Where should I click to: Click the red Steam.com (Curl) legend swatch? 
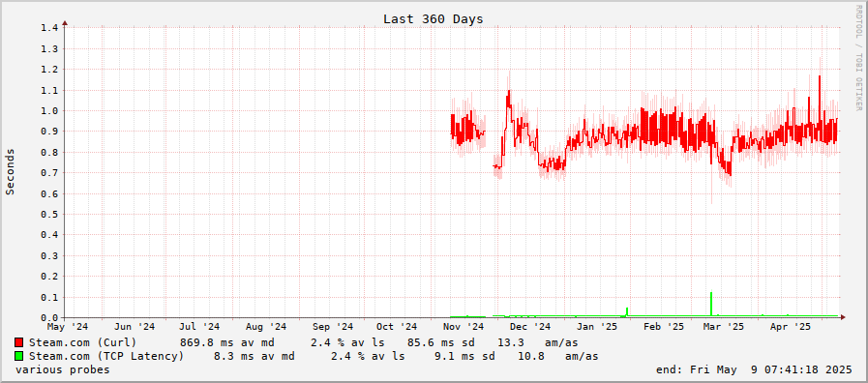(x=18, y=342)
